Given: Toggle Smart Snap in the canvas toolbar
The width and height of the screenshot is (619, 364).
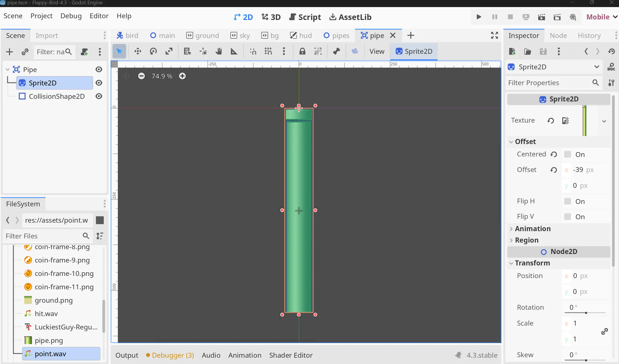Looking at the screenshot, I should coord(253,51).
